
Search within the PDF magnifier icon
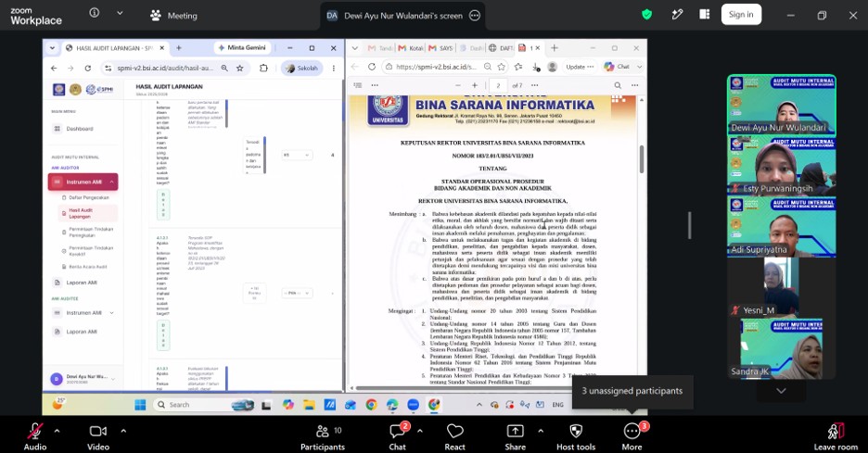click(x=618, y=85)
